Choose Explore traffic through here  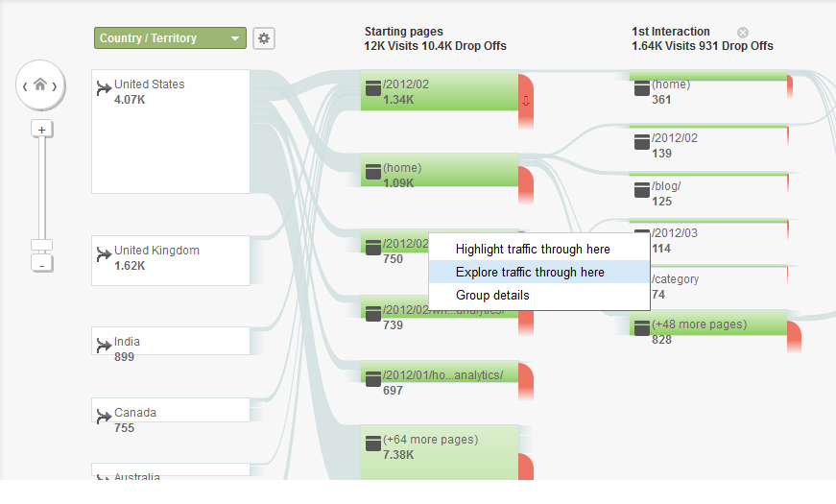click(x=530, y=273)
